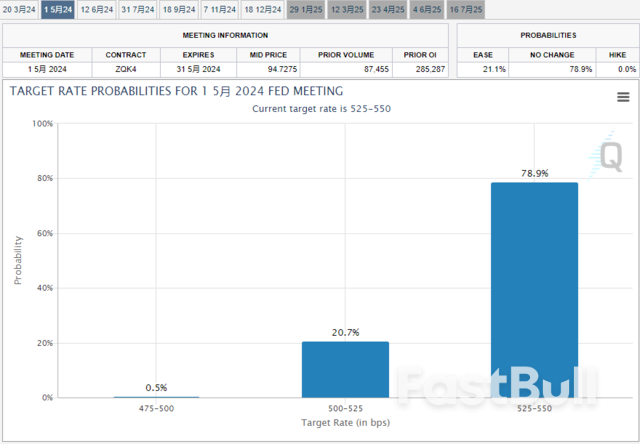640x444 pixels.
Task: Choose the 7 11月24 meeting tab
Action: [x=221, y=9]
